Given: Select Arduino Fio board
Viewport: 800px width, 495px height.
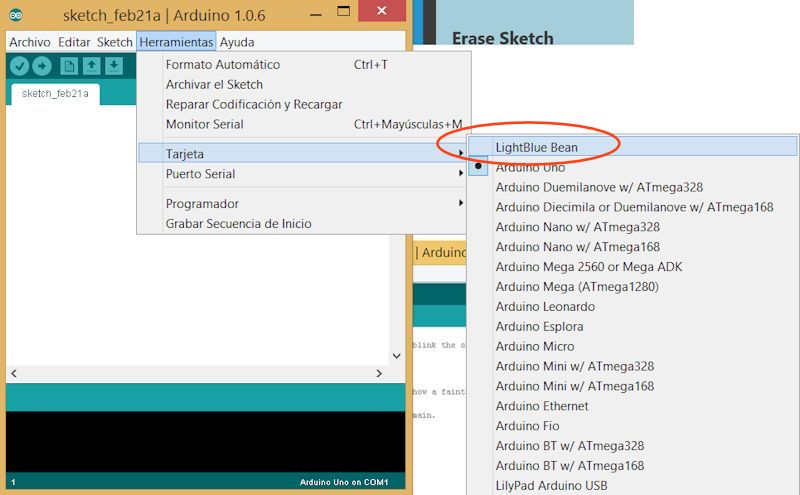Looking at the screenshot, I should 633,426.
